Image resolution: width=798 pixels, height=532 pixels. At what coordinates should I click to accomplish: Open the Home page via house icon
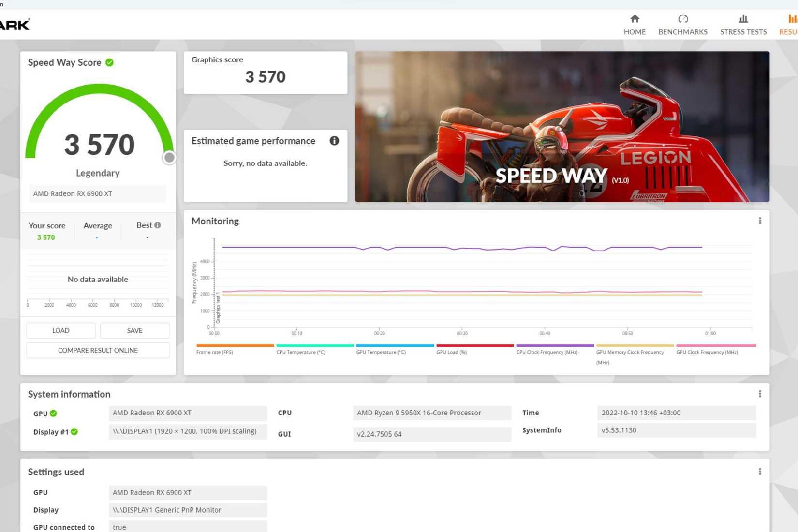635,19
